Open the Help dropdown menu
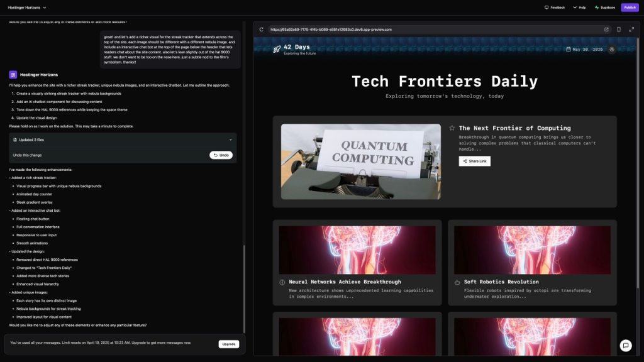This screenshot has height=362, width=644. point(579,8)
